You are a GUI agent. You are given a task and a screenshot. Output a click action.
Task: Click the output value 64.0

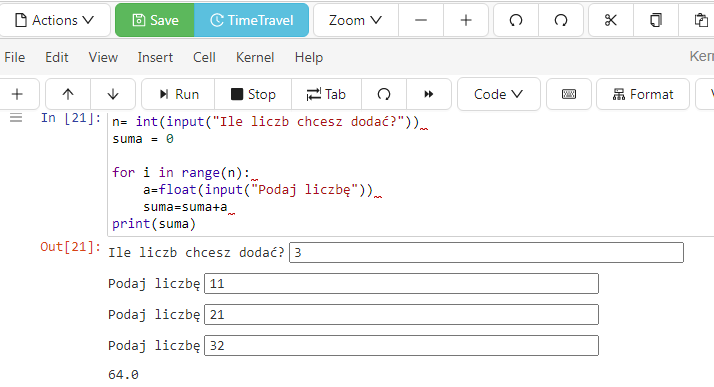(x=123, y=375)
